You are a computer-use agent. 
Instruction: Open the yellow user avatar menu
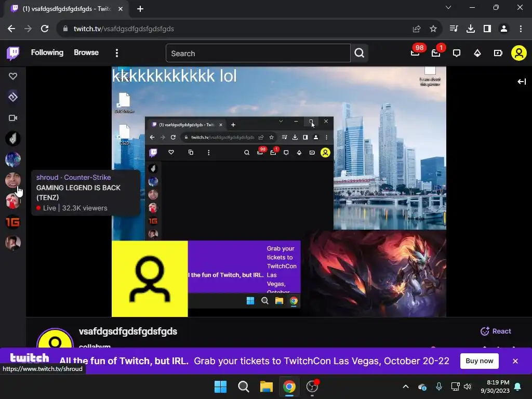point(519,54)
